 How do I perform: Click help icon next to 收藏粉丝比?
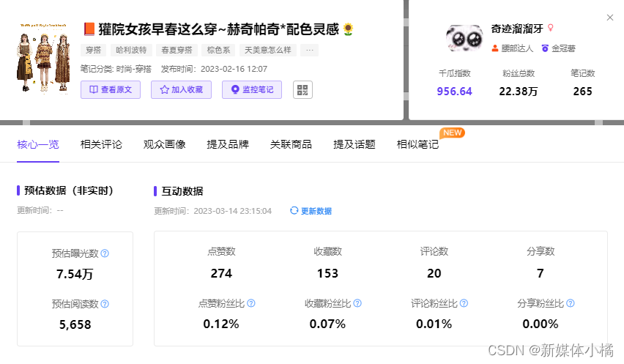(357, 303)
